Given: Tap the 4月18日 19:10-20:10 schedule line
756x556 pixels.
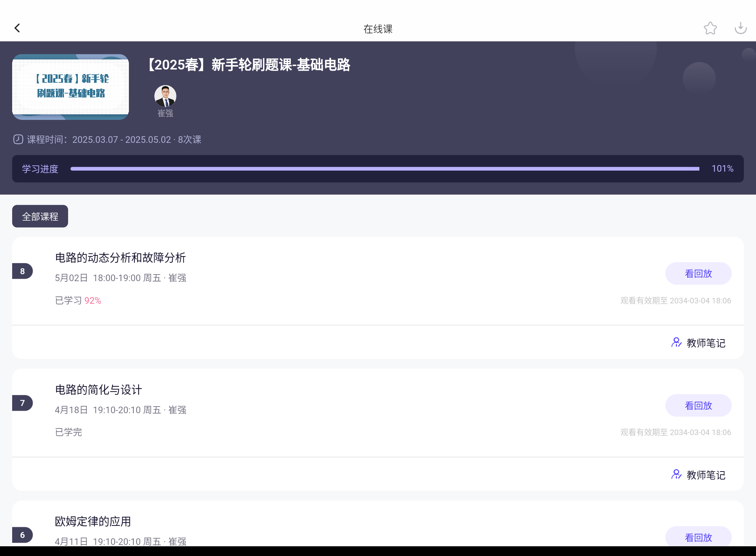Looking at the screenshot, I should coord(121,410).
